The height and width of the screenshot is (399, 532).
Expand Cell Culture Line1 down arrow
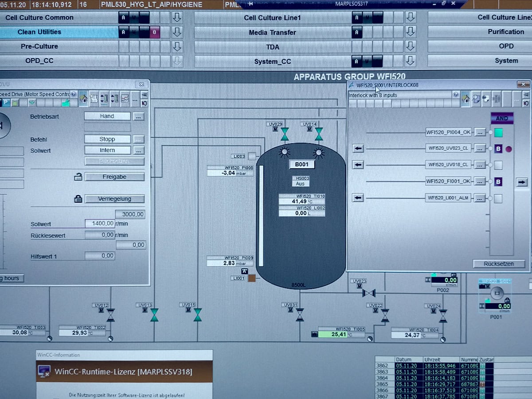tap(411, 17)
